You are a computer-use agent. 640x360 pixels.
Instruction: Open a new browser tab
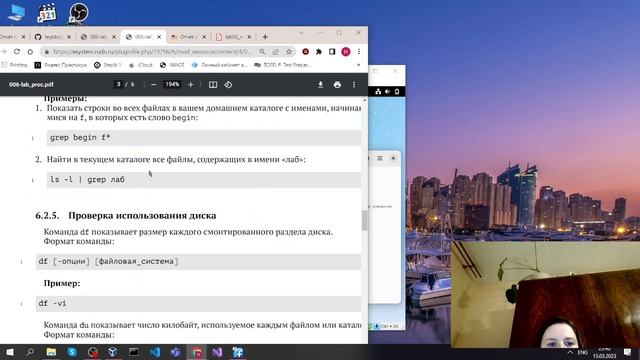pyautogui.click(x=265, y=37)
